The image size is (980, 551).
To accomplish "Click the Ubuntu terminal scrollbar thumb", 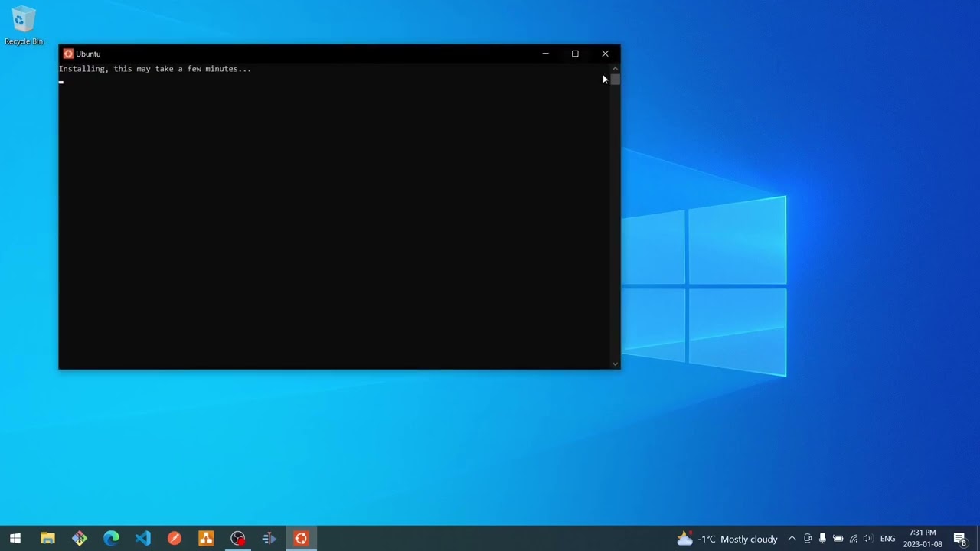I will (x=615, y=79).
